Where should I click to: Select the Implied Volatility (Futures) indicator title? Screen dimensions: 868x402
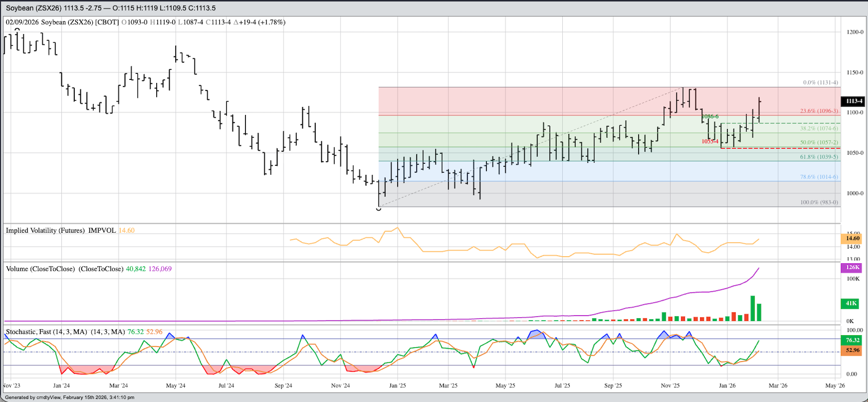pos(60,231)
